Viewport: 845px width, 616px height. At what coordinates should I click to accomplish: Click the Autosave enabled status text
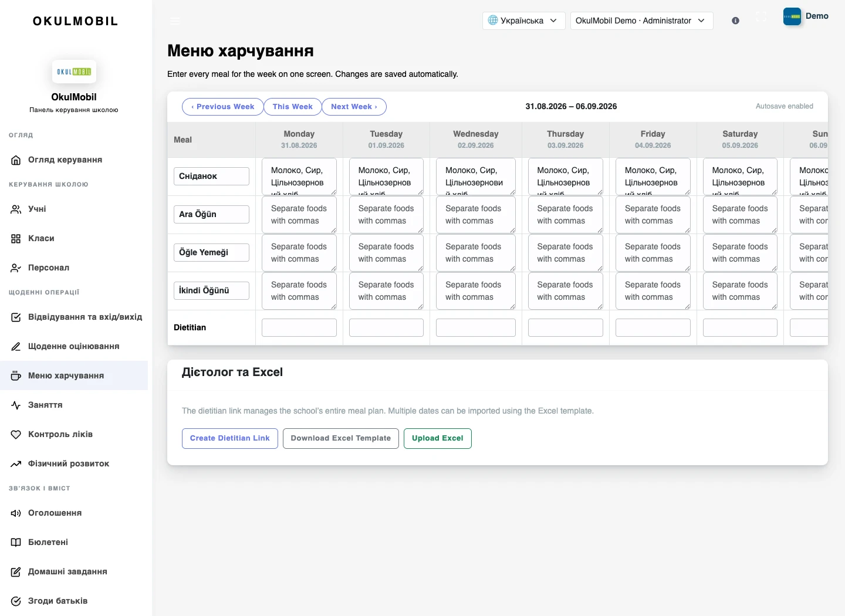[x=785, y=107]
